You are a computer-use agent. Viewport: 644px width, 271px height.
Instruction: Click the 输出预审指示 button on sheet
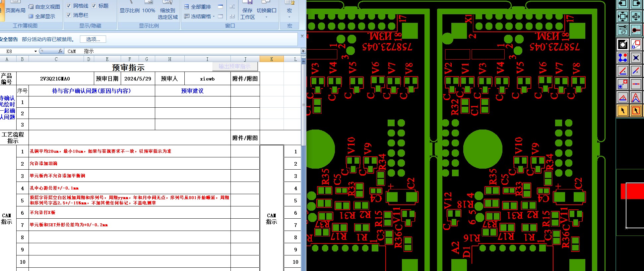point(235,66)
